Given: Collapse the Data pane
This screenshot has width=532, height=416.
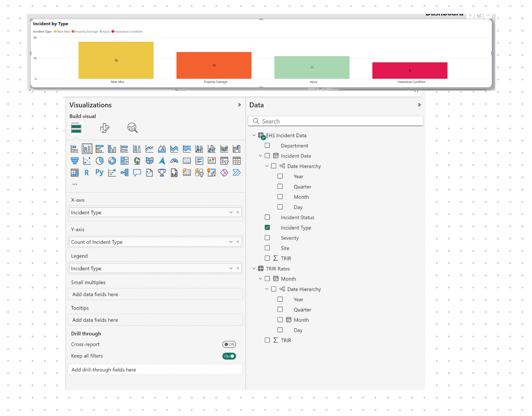Looking at the screenshot, I should (x=419, y=104).
